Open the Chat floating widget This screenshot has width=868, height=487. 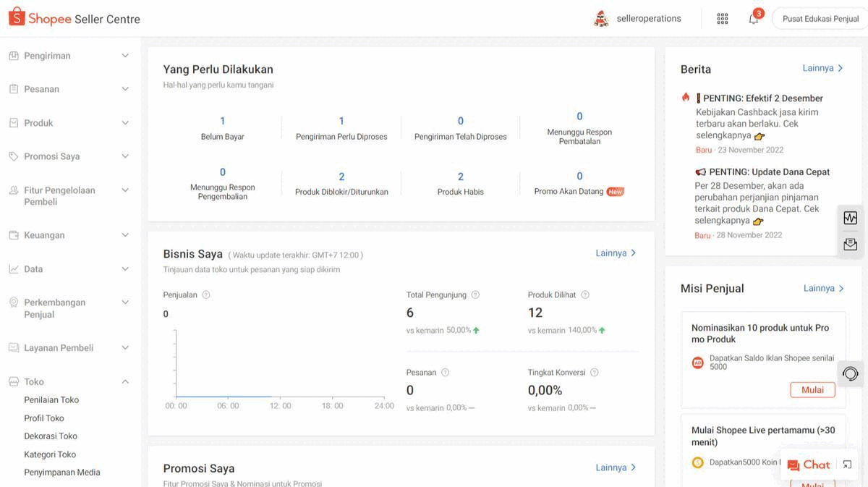(x=809, y=465)
